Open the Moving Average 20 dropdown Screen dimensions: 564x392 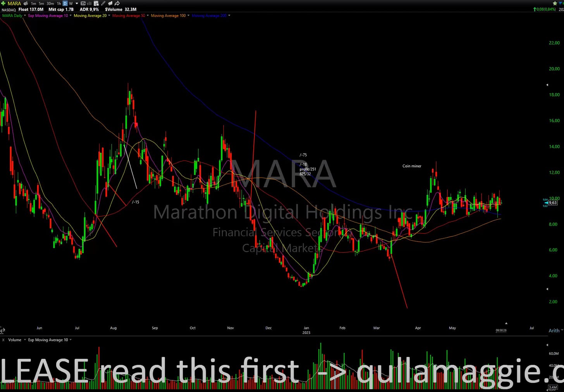(109, 16)
